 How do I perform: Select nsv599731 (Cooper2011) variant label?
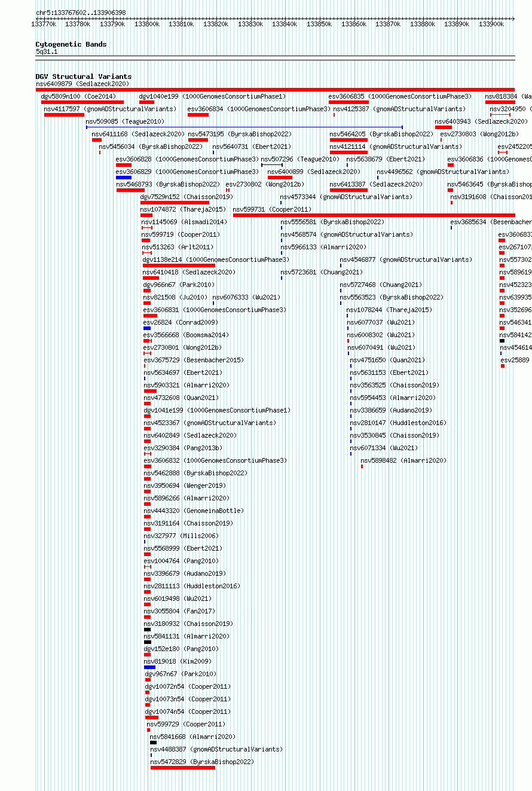tap(272, 209)
